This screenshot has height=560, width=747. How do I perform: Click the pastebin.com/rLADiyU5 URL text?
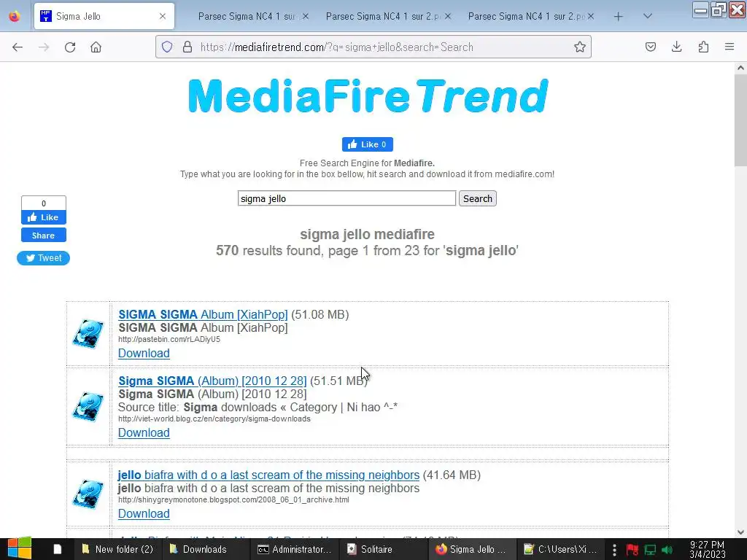click(169, 340)
